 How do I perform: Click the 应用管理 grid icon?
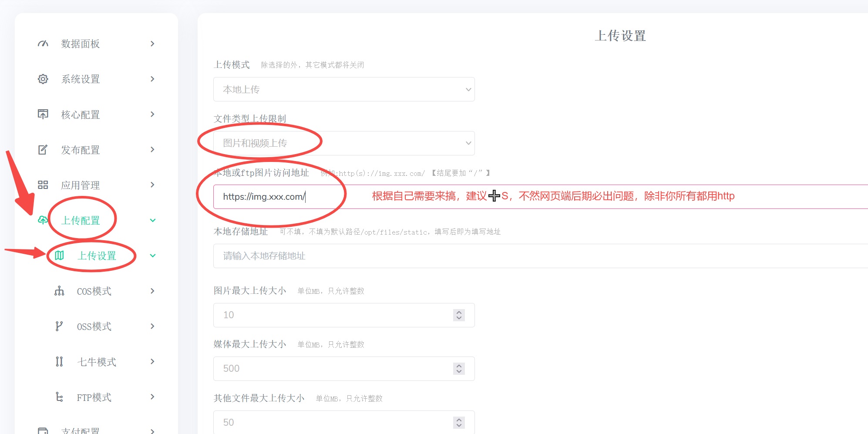[x=43, y=185]
